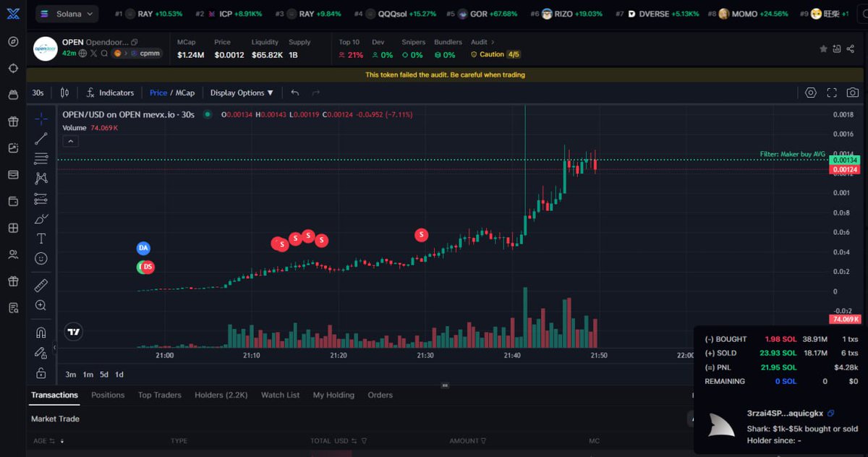
Task: Click the blue DA marker on chart
Action: pyautogui.click(x=143, y=248)
